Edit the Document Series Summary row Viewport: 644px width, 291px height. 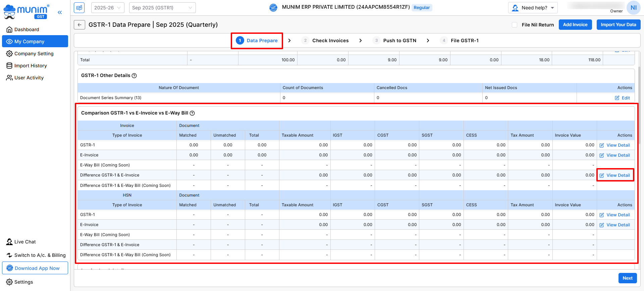[622, 98]
